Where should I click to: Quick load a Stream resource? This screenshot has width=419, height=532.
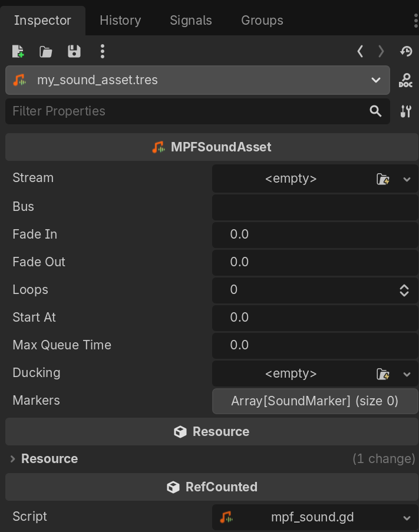[x=383, y=179]
